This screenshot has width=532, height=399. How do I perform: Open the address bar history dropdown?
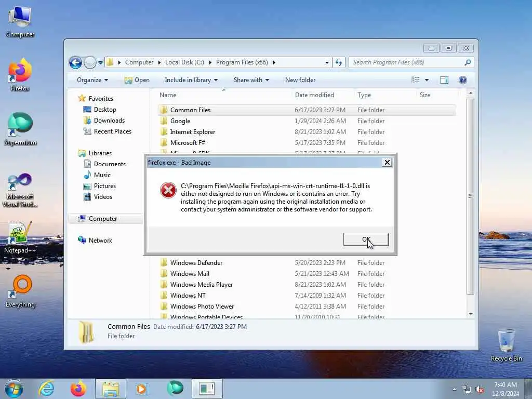click(327, 62)
